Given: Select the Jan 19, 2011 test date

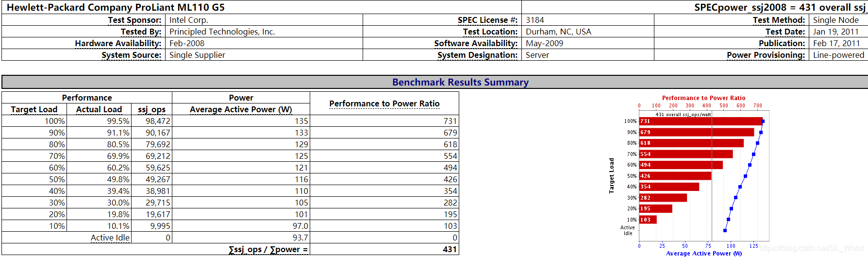Looking at the screenshot, I should (836, 32).
